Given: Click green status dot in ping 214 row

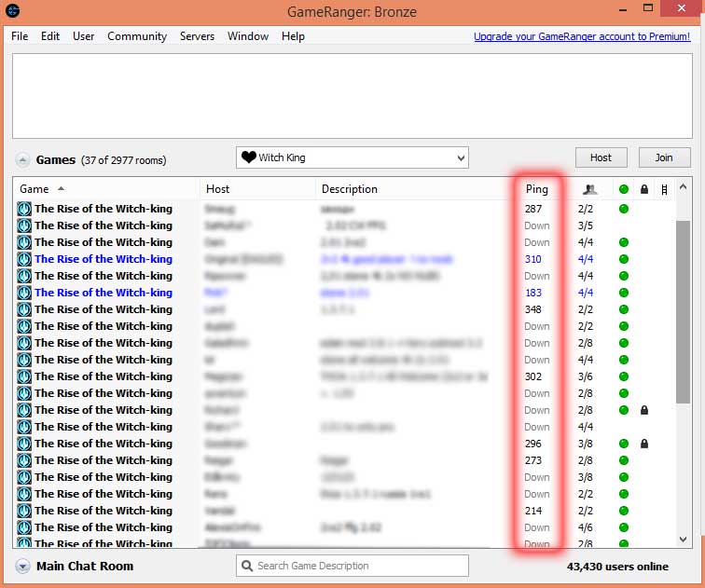Looking at the screenshot, I should pos(624,511).
